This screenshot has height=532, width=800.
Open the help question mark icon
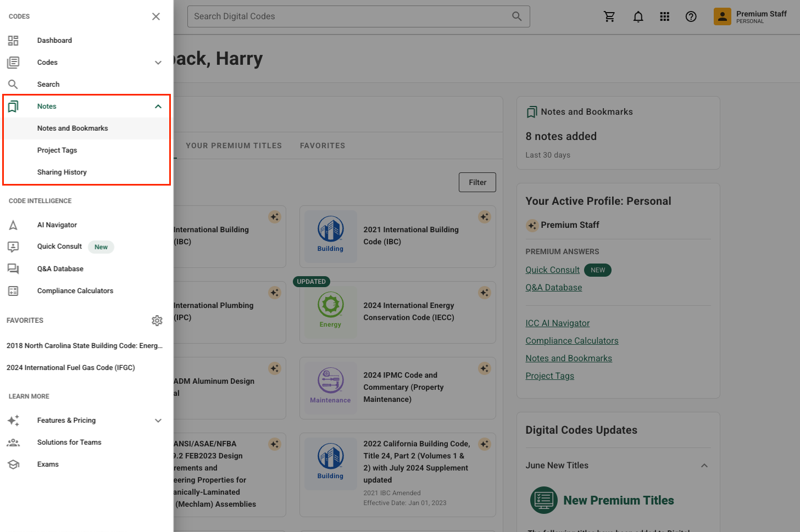point(691,16)
